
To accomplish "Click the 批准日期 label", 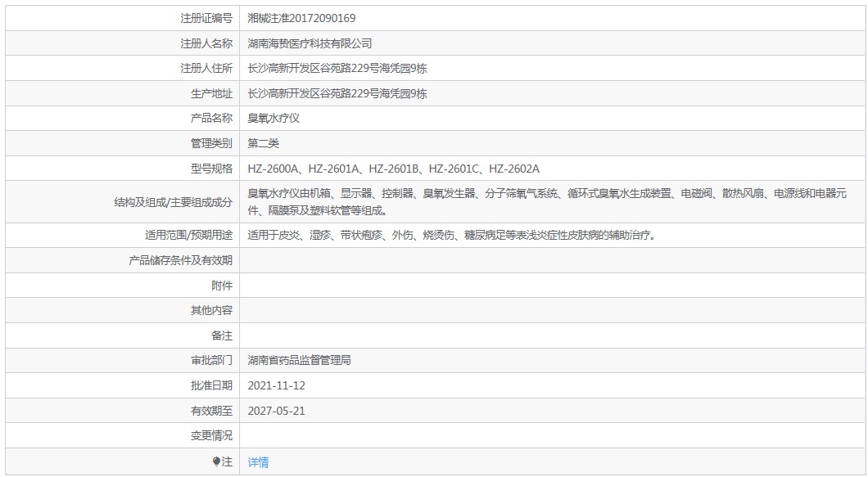I will pyautogui.click(x=211, y=385).
